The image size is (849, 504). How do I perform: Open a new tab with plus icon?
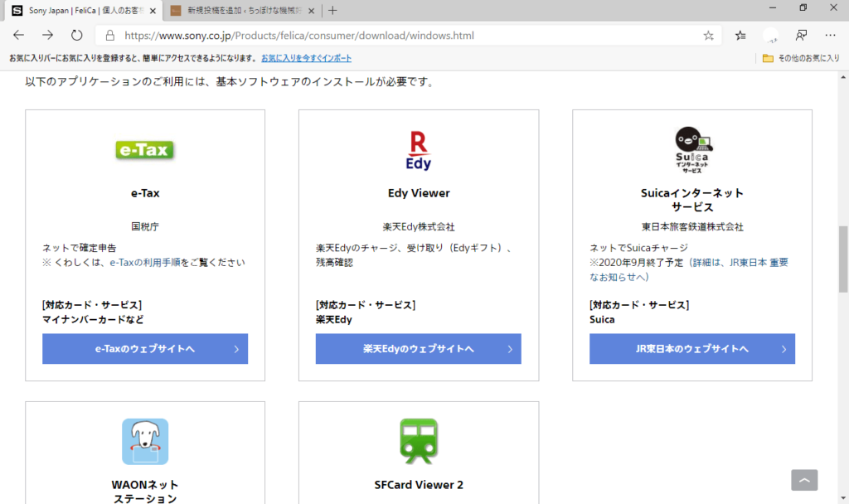pyautogui.click(x=332, y=10)
